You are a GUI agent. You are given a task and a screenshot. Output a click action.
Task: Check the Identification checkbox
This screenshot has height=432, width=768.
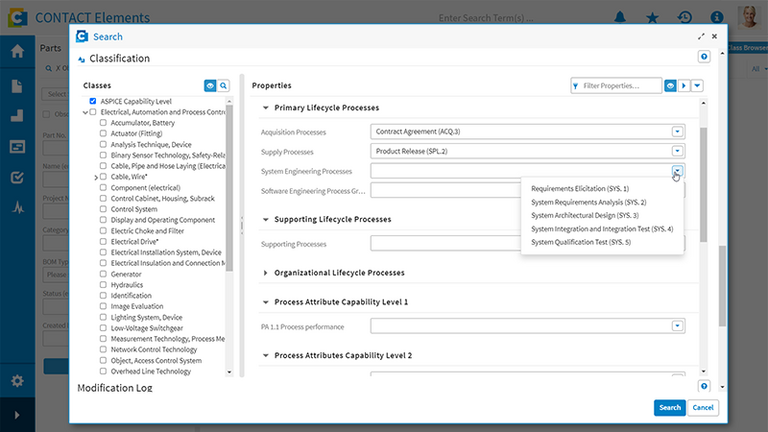click(103, 295)
